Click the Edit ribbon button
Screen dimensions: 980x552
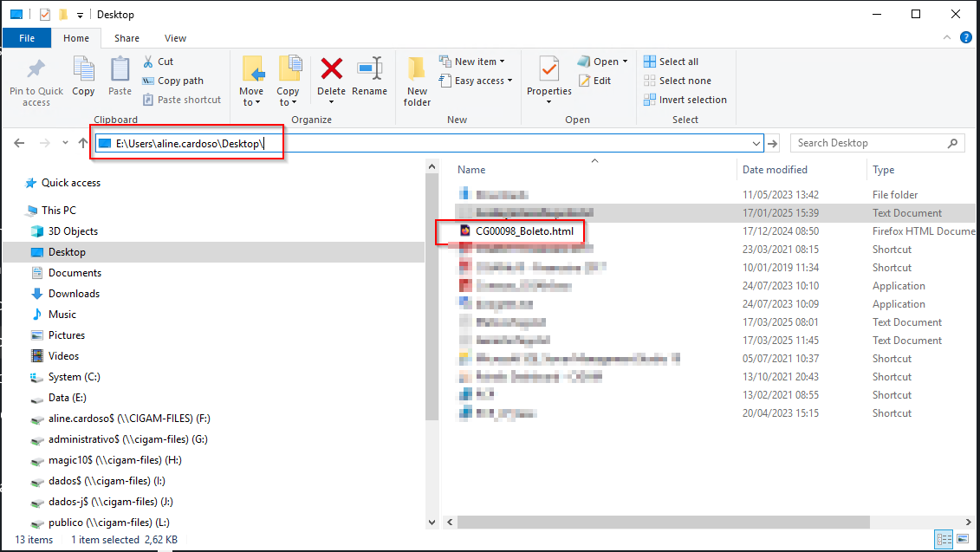pyautogui.click(x=595, y=81)
